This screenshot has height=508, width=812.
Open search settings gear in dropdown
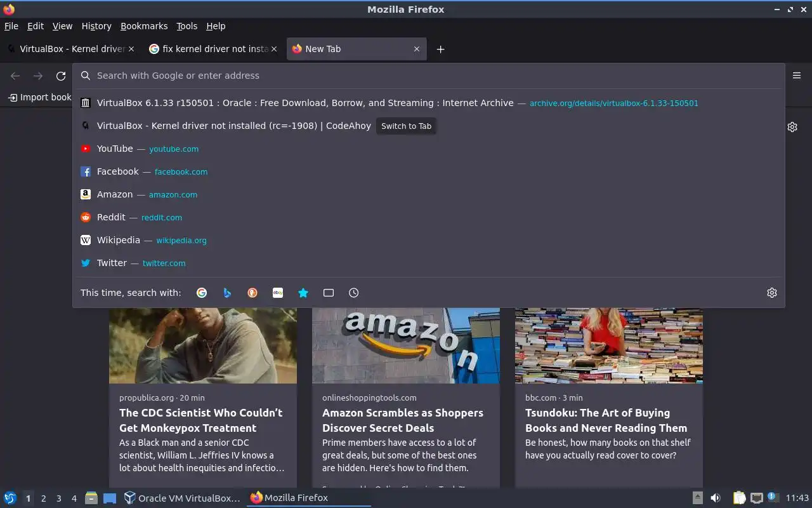tap(772, 293)
